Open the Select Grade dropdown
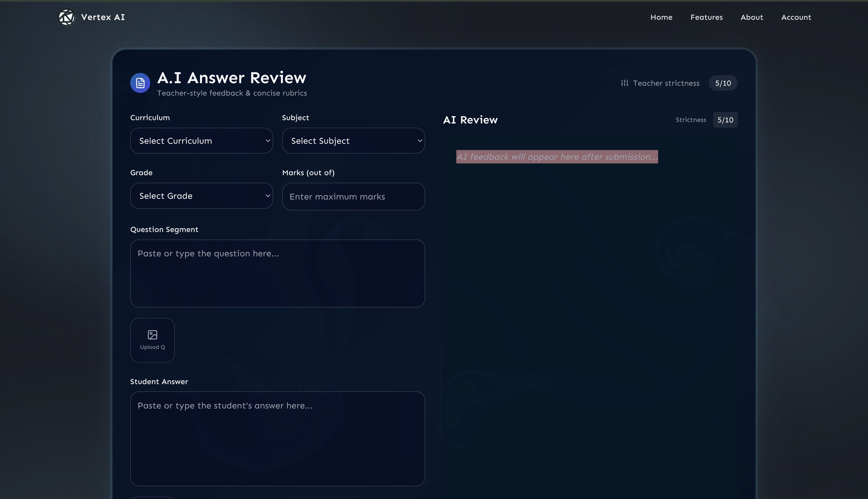Image resolution: width=868 pixels, height=499 pixels. (201, 196)
